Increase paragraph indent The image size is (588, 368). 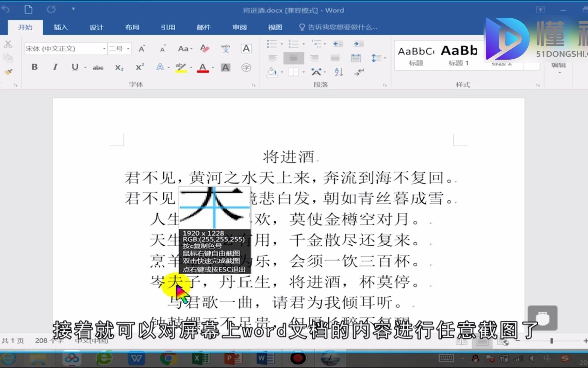point(359,44)
